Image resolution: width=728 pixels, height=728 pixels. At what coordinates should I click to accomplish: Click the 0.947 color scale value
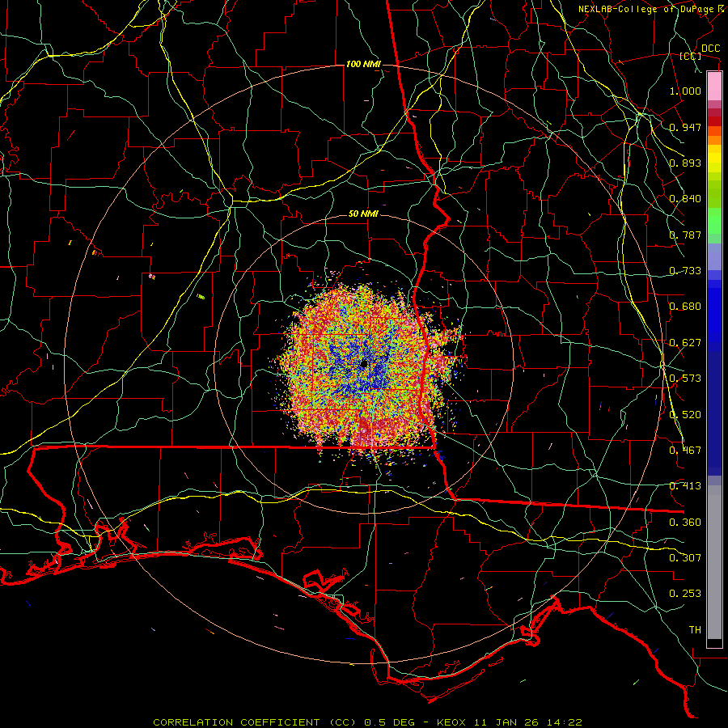[x=685, y=127]
